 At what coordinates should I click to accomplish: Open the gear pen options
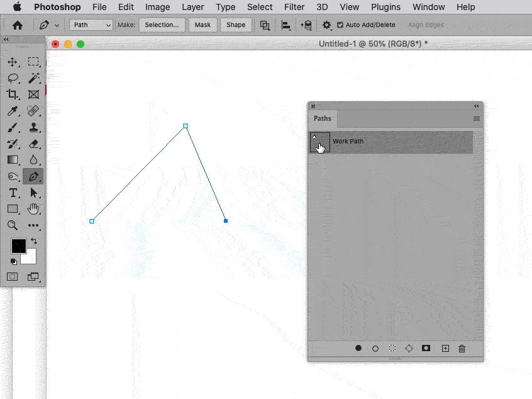point(326,25)
